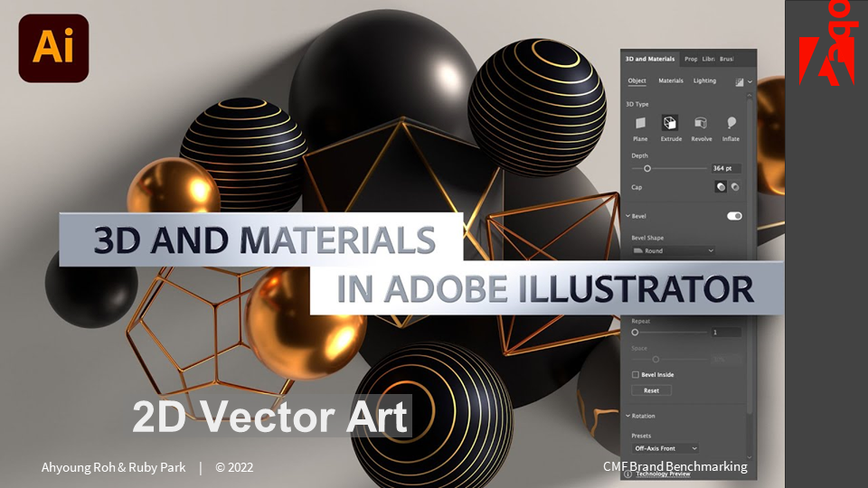Click the Cap label
Viewport: 868px width, 488px height.
coord(637,188)
